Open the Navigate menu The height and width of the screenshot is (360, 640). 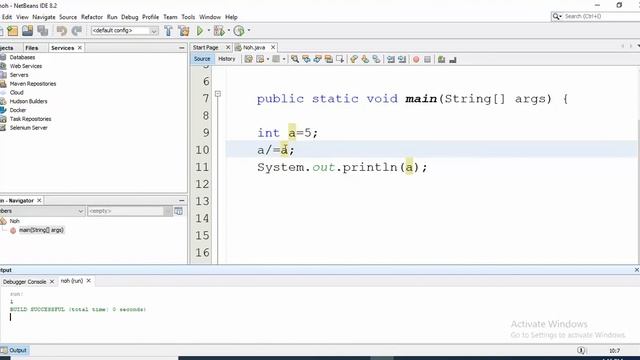click(44, 17)
